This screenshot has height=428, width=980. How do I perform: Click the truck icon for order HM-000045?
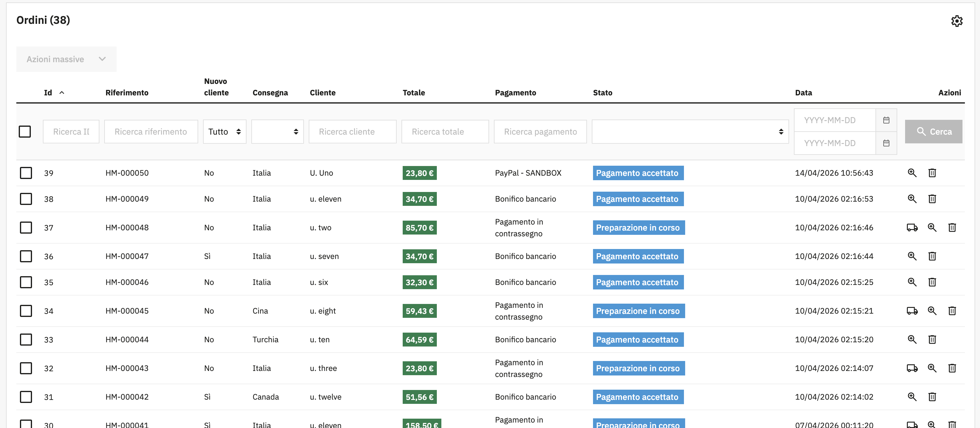tap(912, 311)
